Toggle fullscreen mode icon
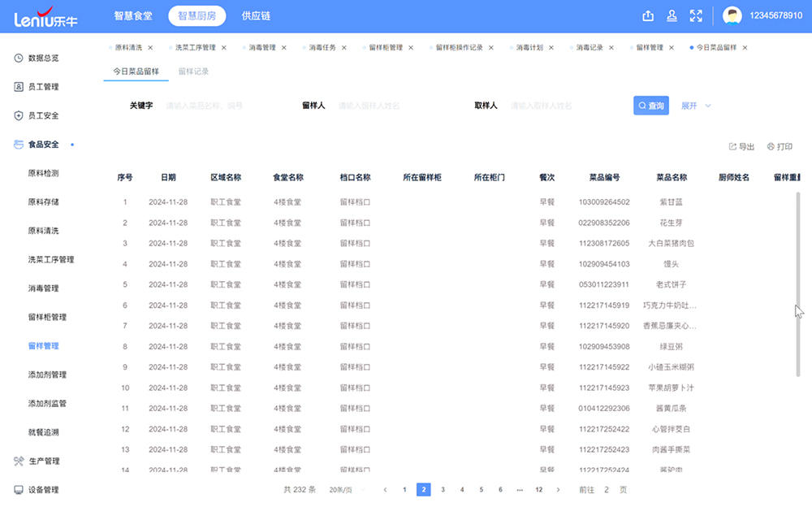 696,15
